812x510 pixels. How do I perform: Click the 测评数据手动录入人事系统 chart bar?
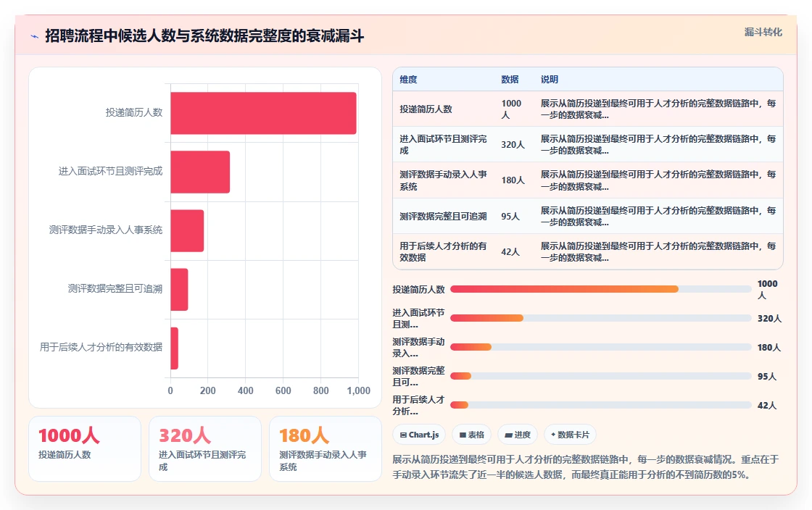pyautogui.click(x=187, y=230)
